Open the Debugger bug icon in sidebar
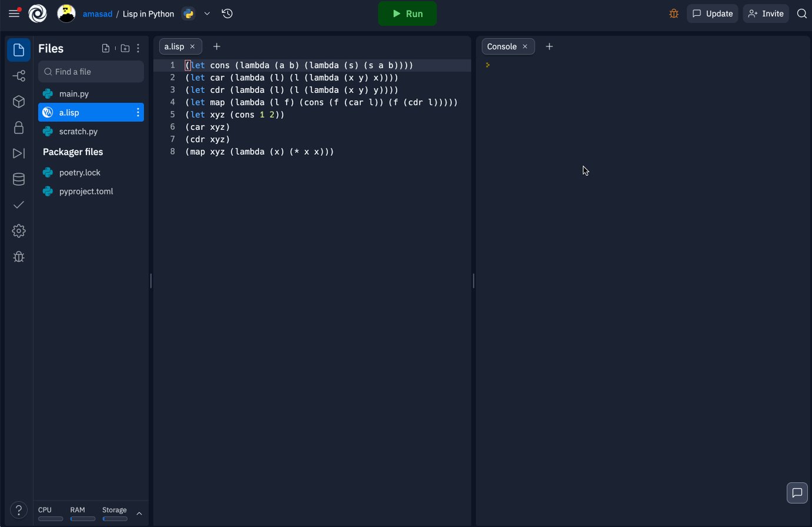Image resolution: width=812 pixels, height=527 pixels. point(18,256)
